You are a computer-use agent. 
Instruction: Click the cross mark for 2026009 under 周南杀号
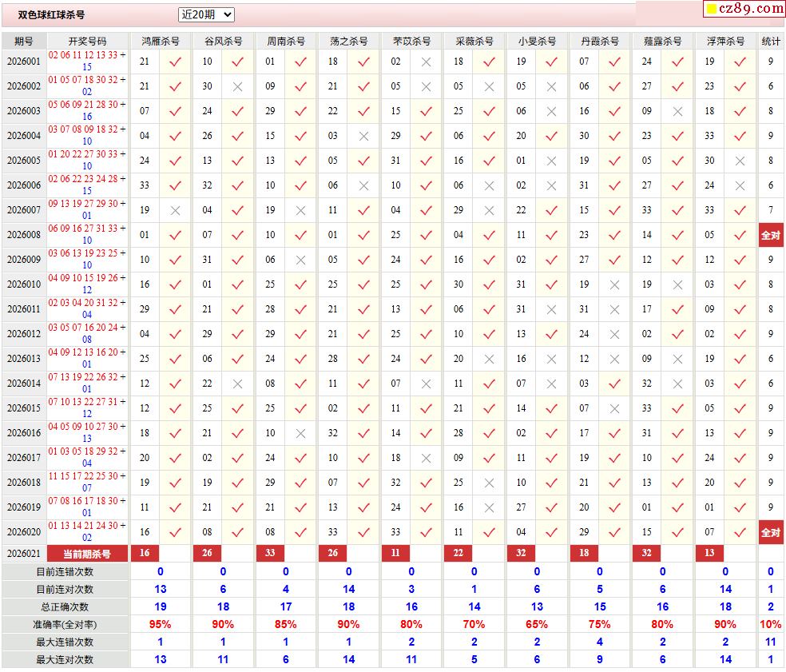(x=300, y=260)
